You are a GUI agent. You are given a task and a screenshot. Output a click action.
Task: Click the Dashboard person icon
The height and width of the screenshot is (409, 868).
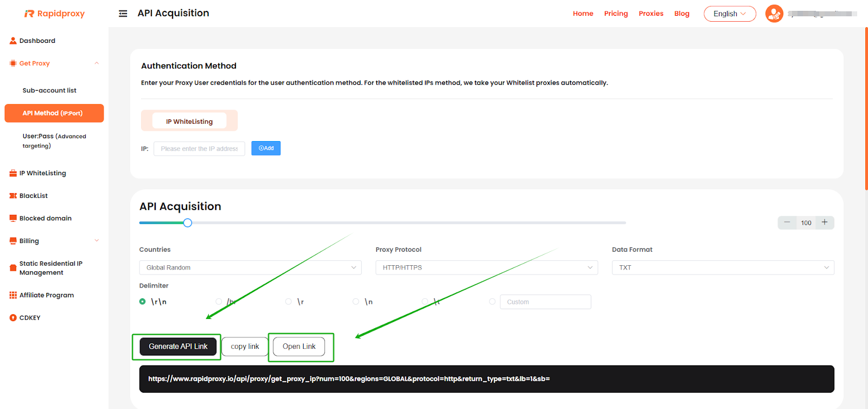(13, 41)
